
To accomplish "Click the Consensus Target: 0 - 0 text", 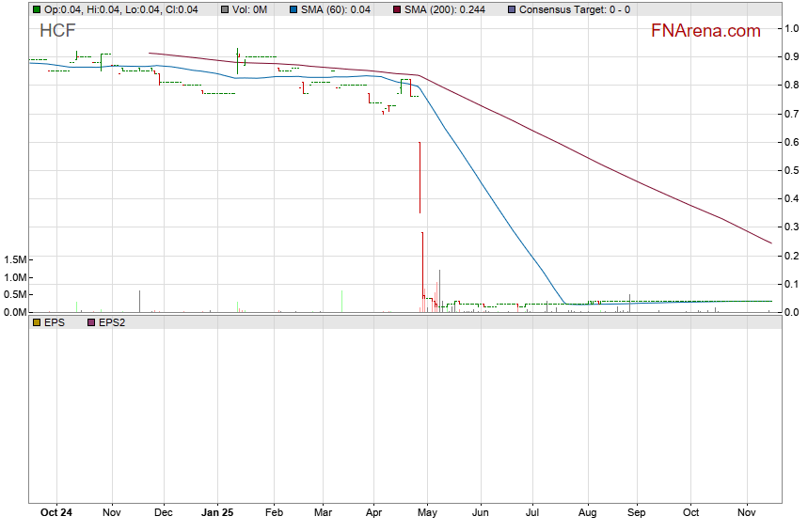I will click(x=574, y=9).
